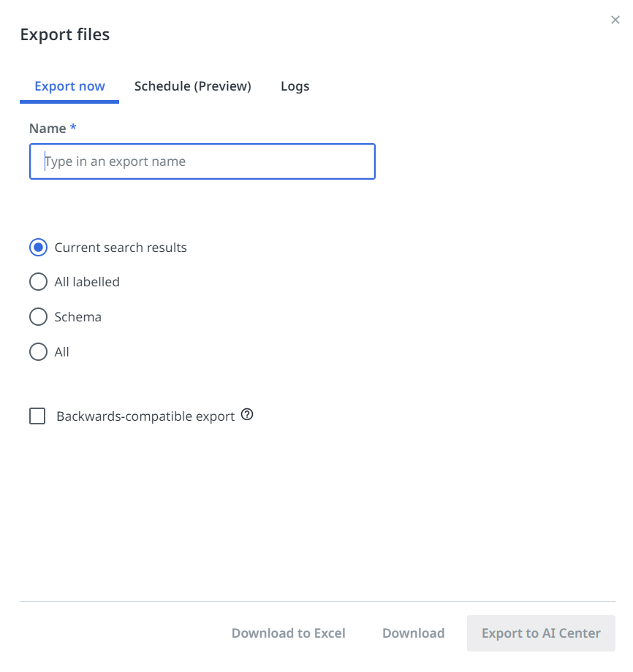
Task: Click the help icon beside Backwards-compatible export
Action: 247,416
